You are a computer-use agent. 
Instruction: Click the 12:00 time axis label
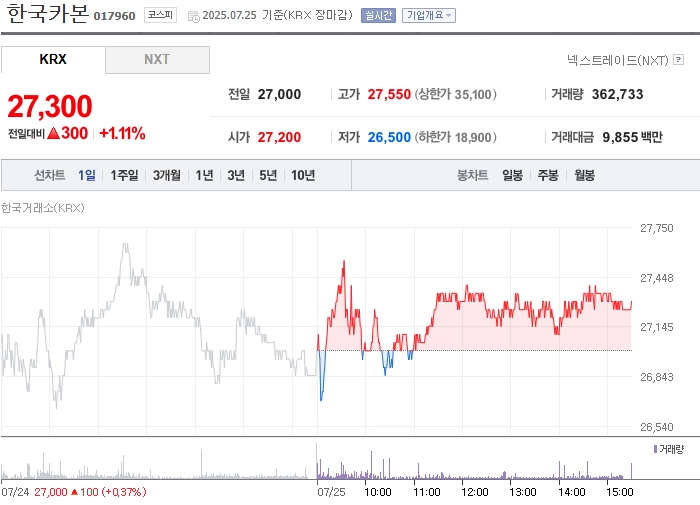(x=475, y=492)
